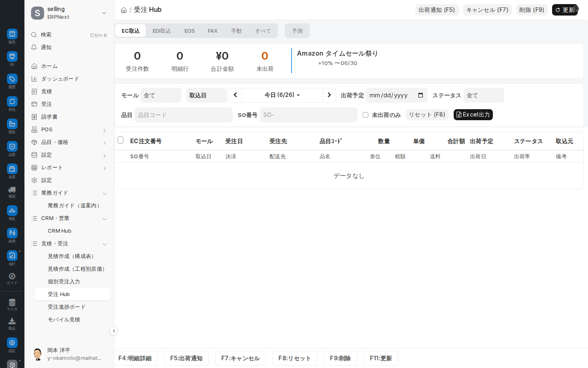This screenshot has height=368, width=588.
Task: Check the select-all checkbox in table header
Action: 120,140
